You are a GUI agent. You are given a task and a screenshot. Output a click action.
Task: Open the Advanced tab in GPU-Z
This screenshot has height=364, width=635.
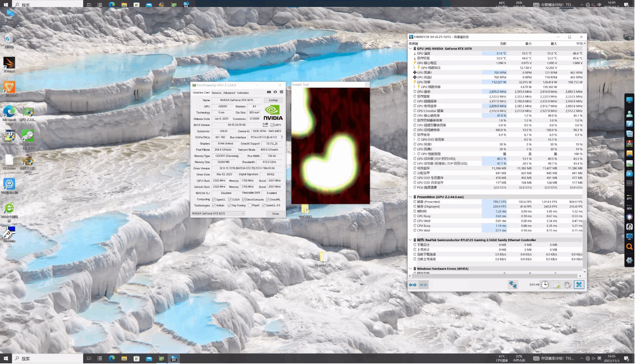(229, 93)
